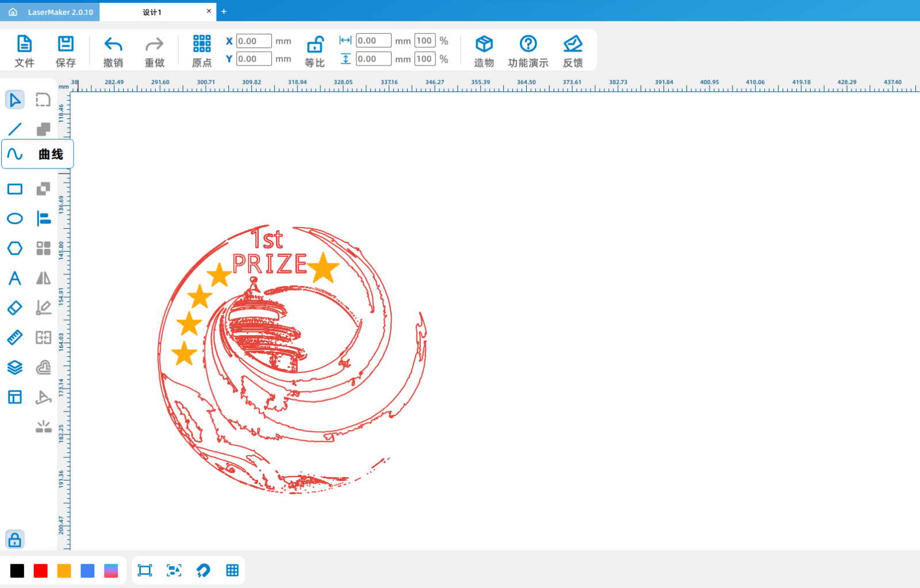Activate the text tool
Screen dimensions: 920x588
click(15, 278)
